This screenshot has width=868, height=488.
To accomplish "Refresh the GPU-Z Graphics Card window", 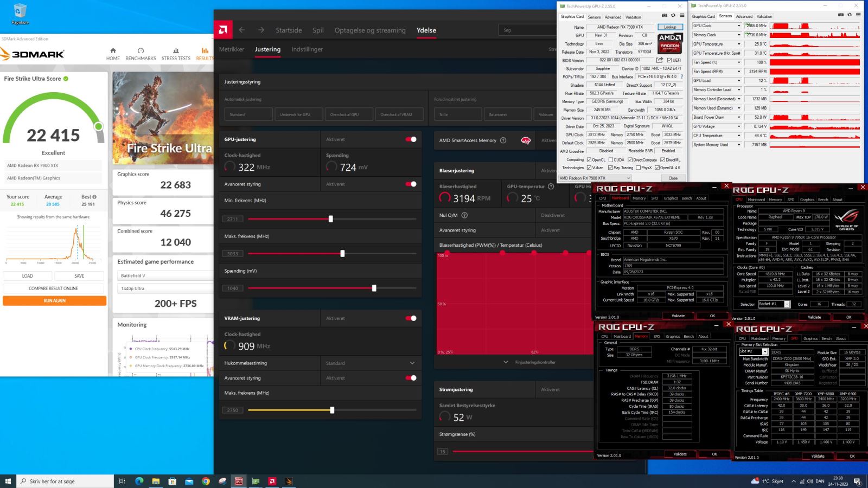I will [x=673, y=15].
